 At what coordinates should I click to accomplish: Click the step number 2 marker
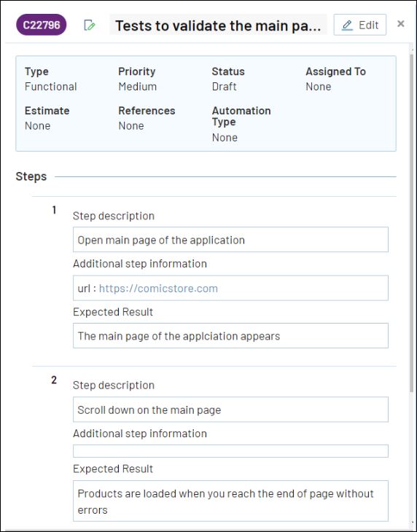pos(54,380)
